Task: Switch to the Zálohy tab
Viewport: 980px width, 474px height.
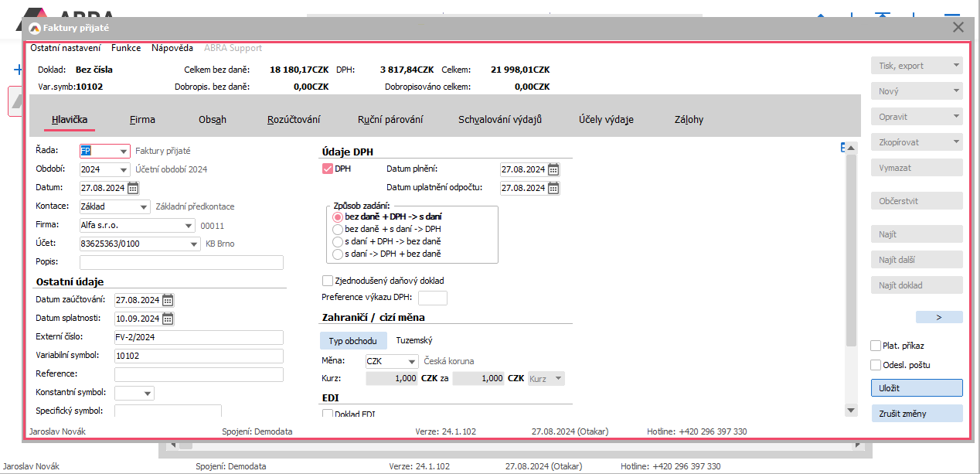Action: tap(689, 120)
